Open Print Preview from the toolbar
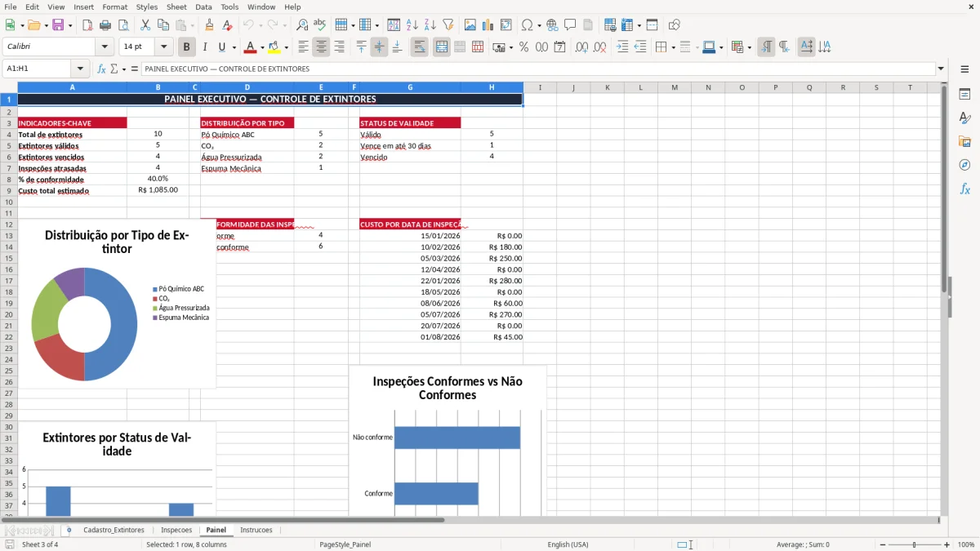Screen dimensions: 980x551 point(123,25)
